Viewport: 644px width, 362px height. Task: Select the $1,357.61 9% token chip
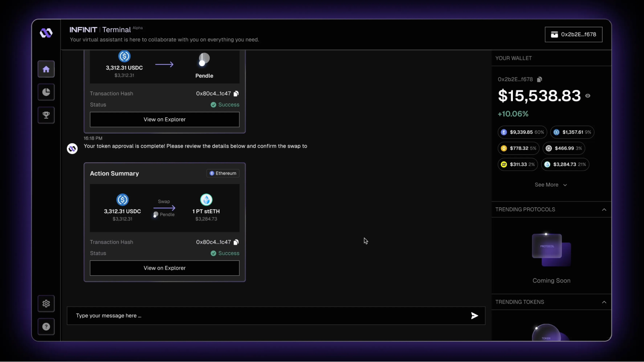(572, 132)
